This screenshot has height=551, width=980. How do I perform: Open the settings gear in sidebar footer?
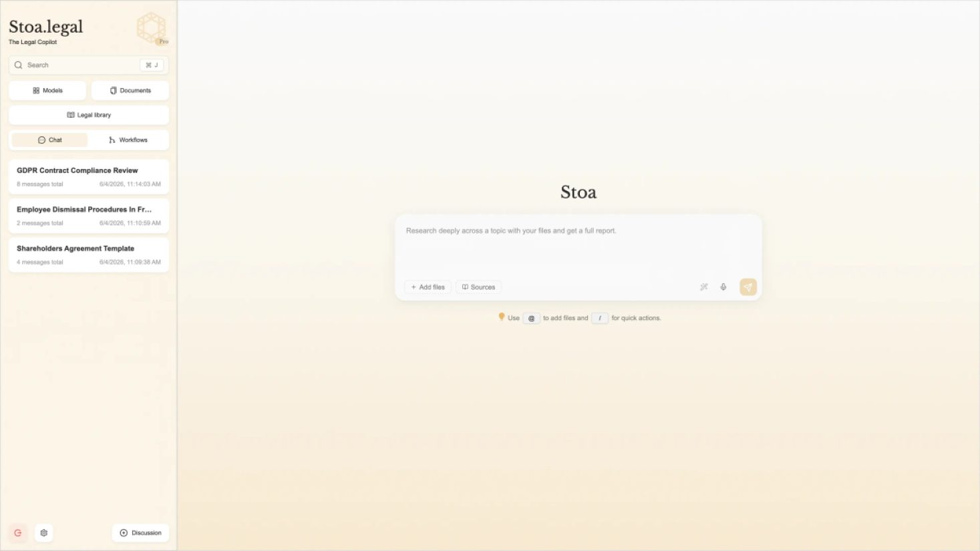44,533
